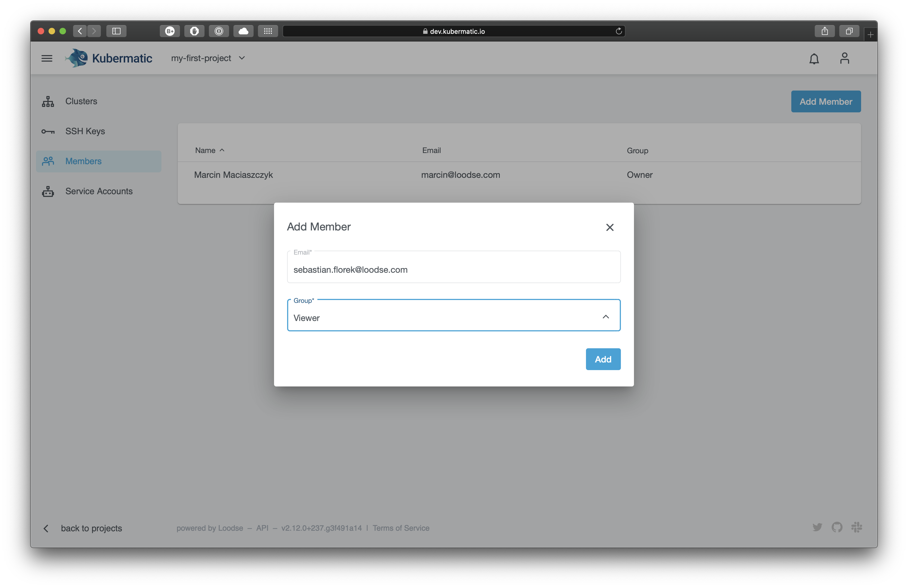The width and height of the screenshot is (908, 588).
Task: Open the Terms of Service link
Action: pyautogui.click(x=401, y=528)
